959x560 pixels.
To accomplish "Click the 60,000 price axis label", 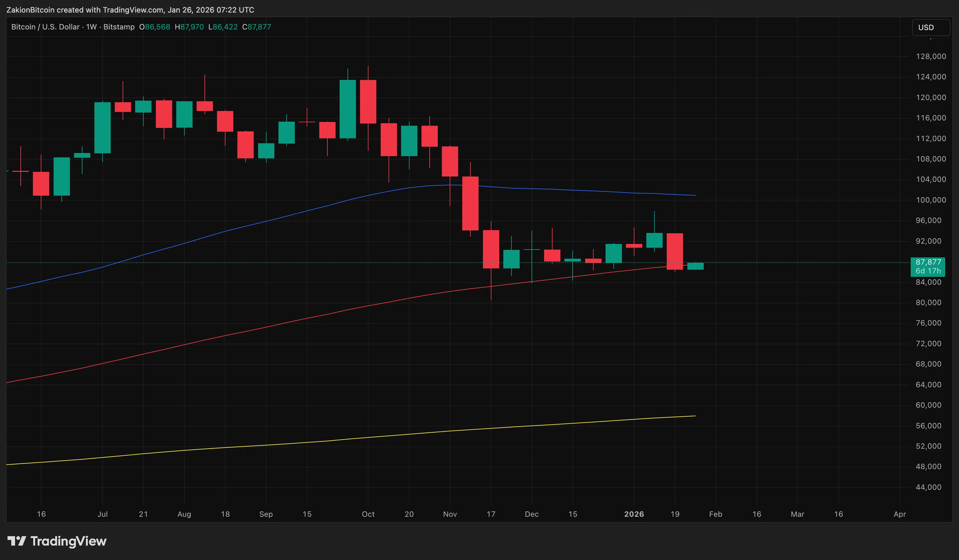I will (928, 405).
